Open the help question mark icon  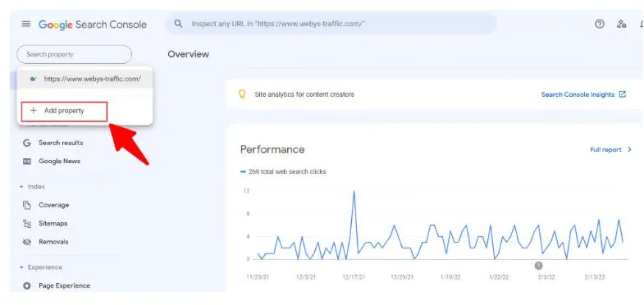pos(600,24)
